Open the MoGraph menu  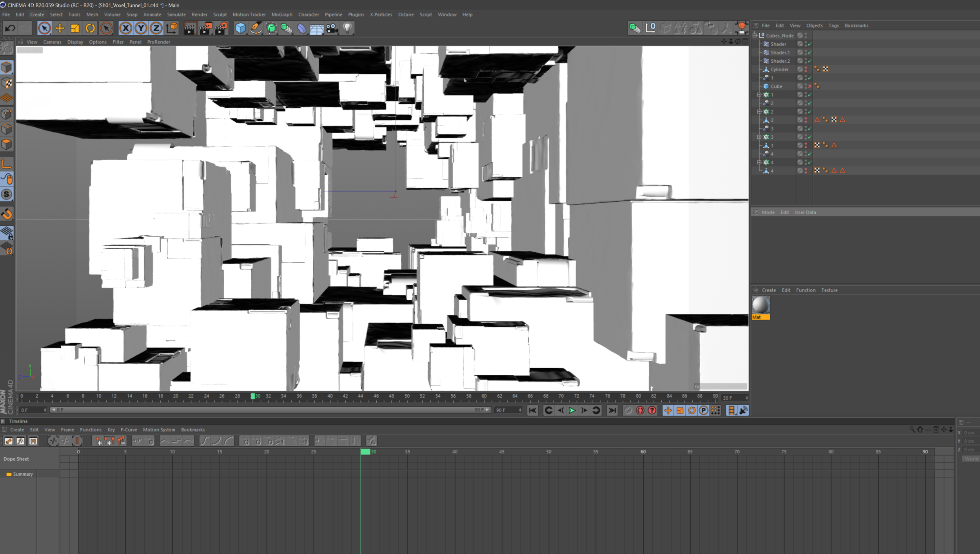click(x=282, y=14)
